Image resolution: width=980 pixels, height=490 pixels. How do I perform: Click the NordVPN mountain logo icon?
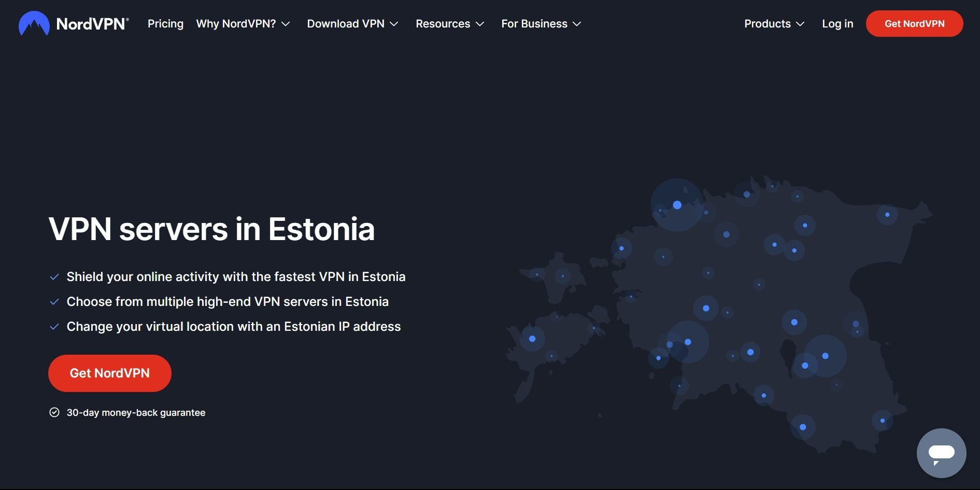pos(34,24)
